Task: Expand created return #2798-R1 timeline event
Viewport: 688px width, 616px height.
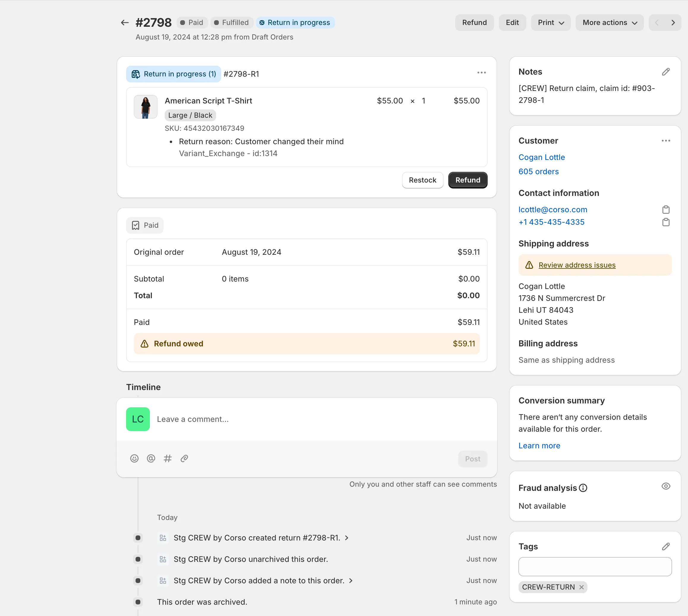Action: point(347,538)
